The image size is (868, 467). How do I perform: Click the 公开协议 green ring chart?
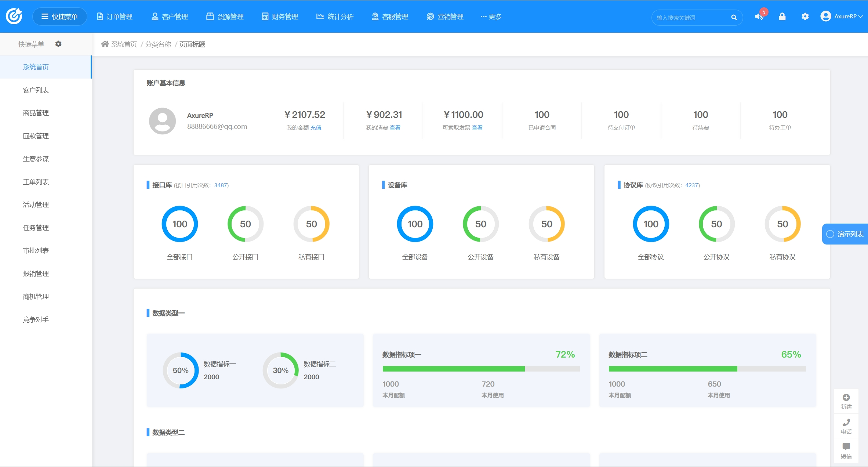(x=716, y=224)
